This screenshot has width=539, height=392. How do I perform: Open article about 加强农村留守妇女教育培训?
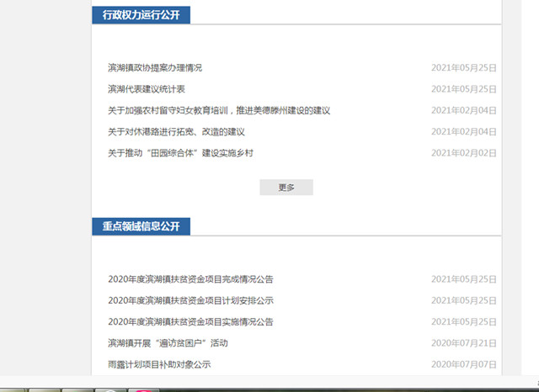tap(219, 110)
